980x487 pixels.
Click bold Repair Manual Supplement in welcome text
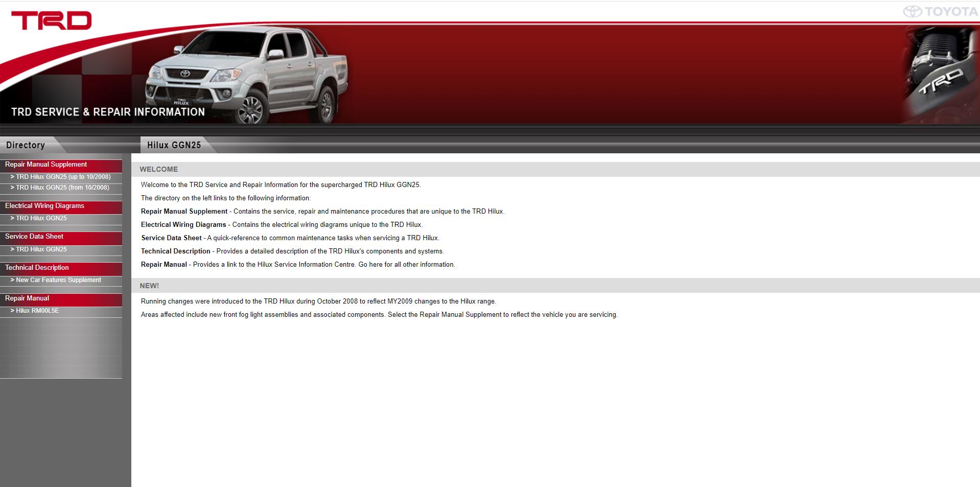[184, 212]
